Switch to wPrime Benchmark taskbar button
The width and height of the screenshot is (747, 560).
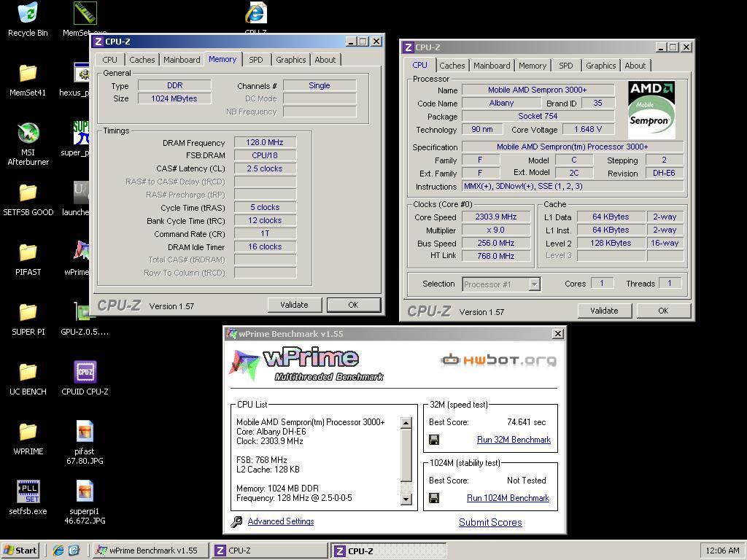coord(150,551)
